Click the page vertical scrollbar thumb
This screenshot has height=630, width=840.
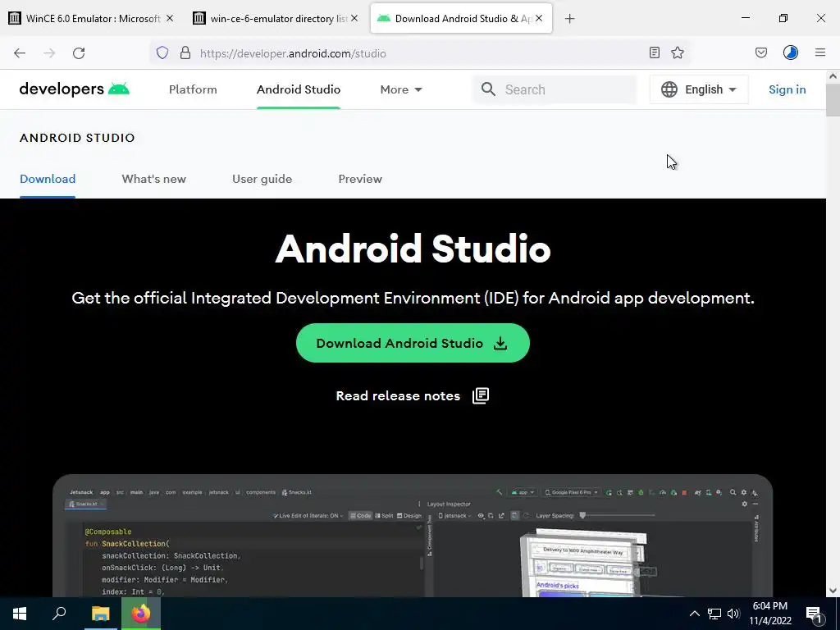coord(833,99)
